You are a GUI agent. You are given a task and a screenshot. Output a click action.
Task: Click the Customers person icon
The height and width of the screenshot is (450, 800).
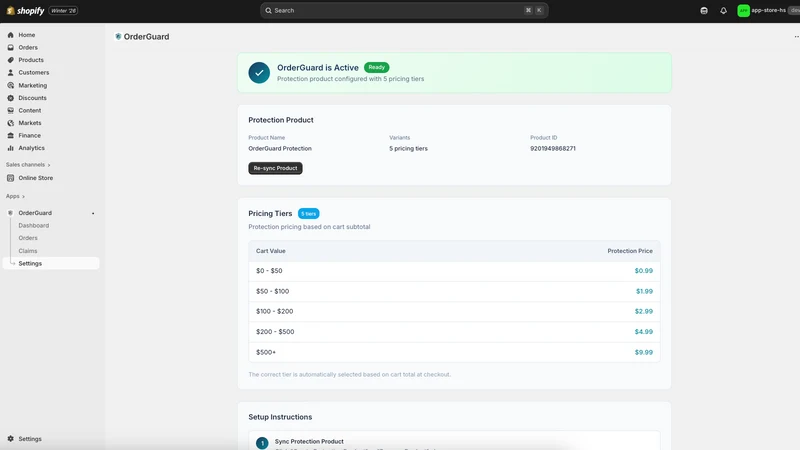[x=10, y=72]
